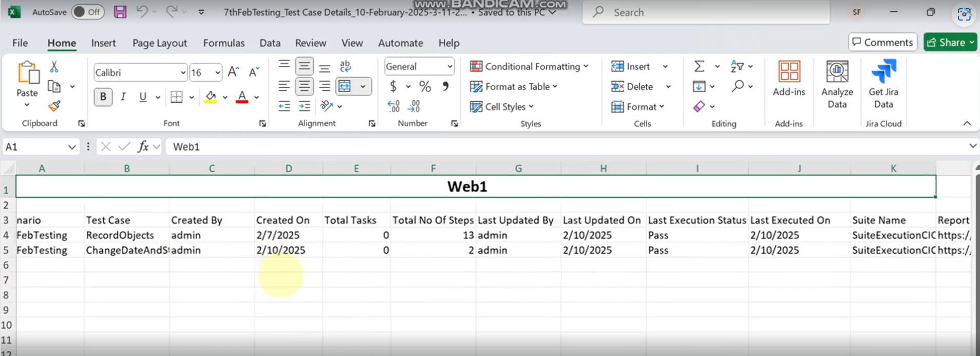Apply the yellow fill color

(x=211, y=97)
